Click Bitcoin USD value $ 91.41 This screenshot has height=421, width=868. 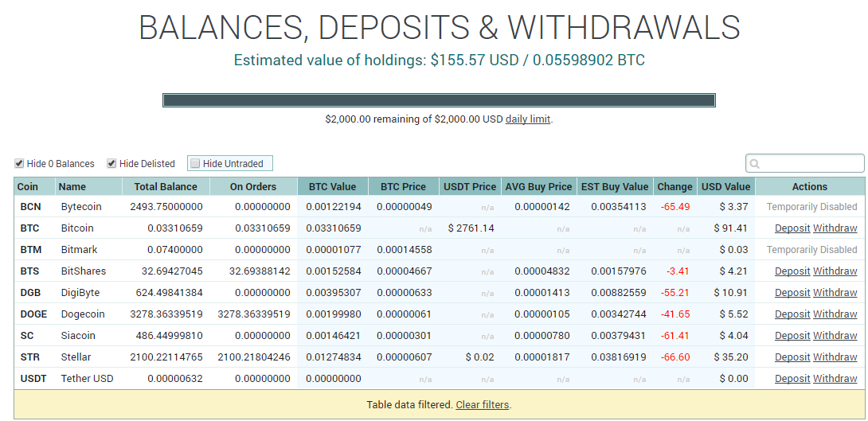(731, 228)
